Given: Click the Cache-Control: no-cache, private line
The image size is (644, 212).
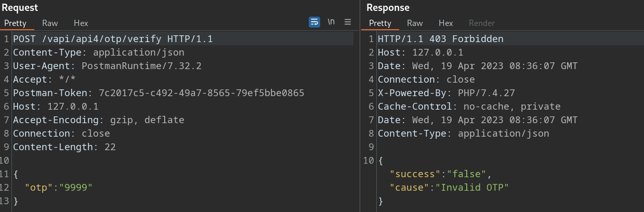Looking at the screenshot, I should coord(469,107).
